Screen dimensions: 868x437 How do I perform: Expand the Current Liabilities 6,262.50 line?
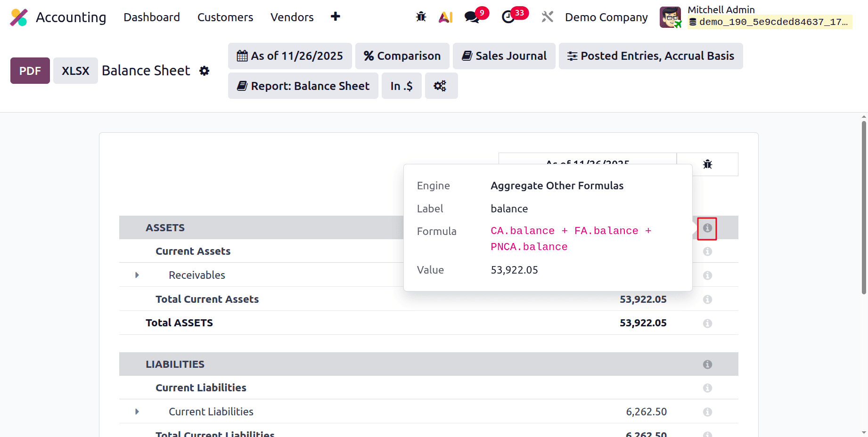pos(137,412)
